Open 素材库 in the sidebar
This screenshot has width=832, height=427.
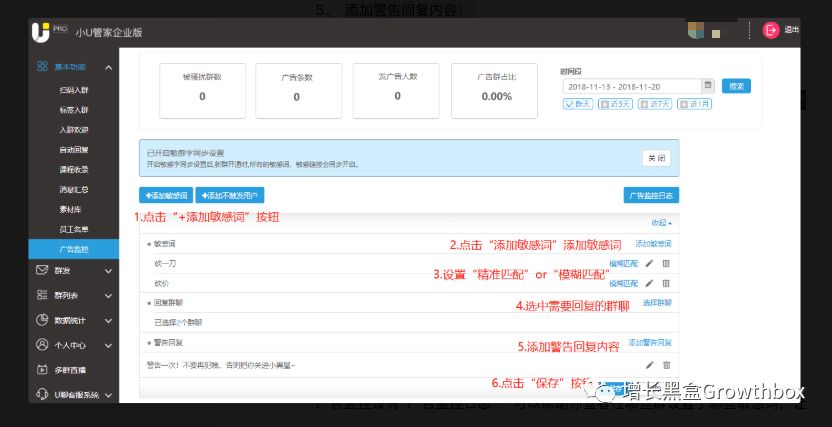70,210
